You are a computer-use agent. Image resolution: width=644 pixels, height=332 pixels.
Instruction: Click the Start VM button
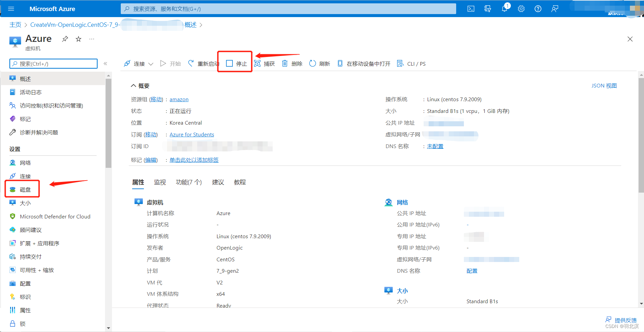(170, 64)
